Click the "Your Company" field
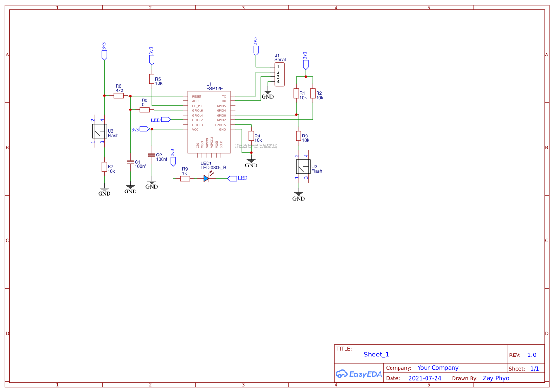This screenshot has width=554, height=392. [x=438, y=368]
